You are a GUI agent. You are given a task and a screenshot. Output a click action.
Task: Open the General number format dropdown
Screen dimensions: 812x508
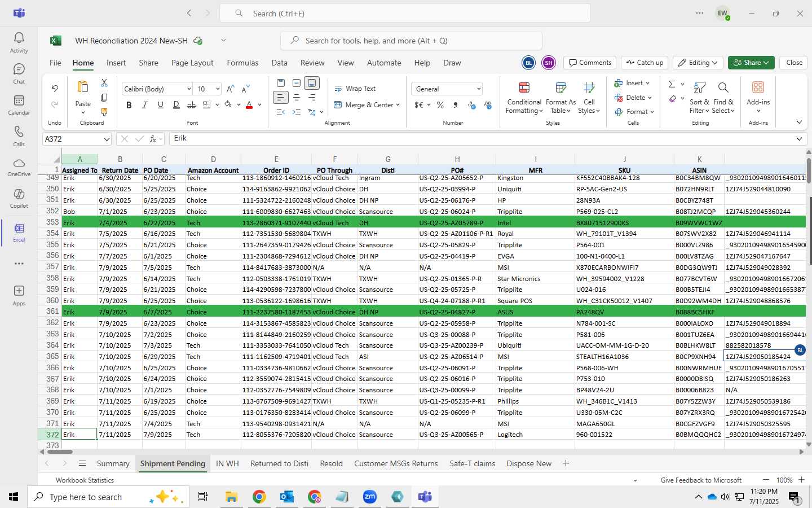click(479, 89)
